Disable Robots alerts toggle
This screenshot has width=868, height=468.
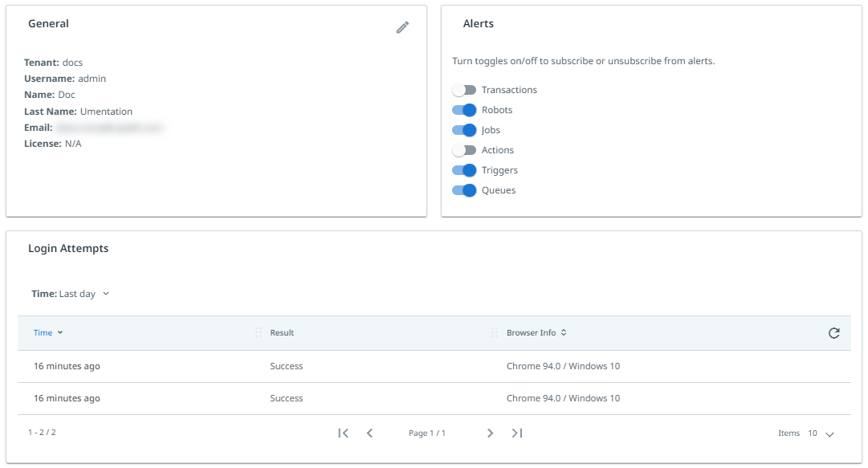pyautogui.click(x=464, y=110)
